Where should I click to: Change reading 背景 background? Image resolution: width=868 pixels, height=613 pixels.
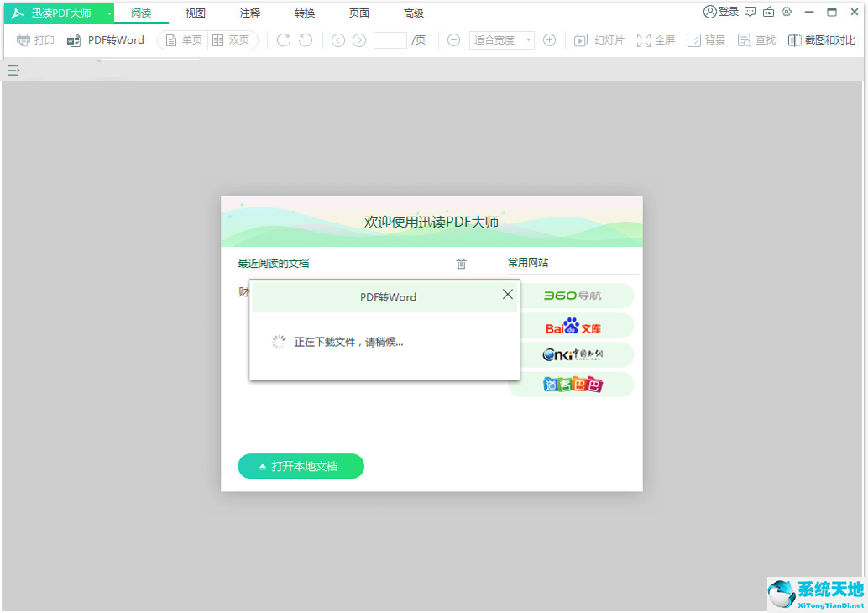point(706,39)
